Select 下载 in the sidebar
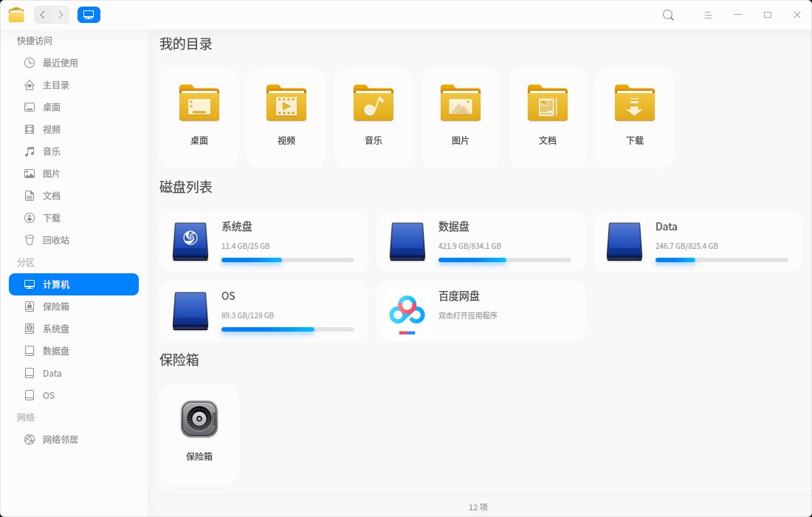The image size is (812, 517). (x=74, y=218)
